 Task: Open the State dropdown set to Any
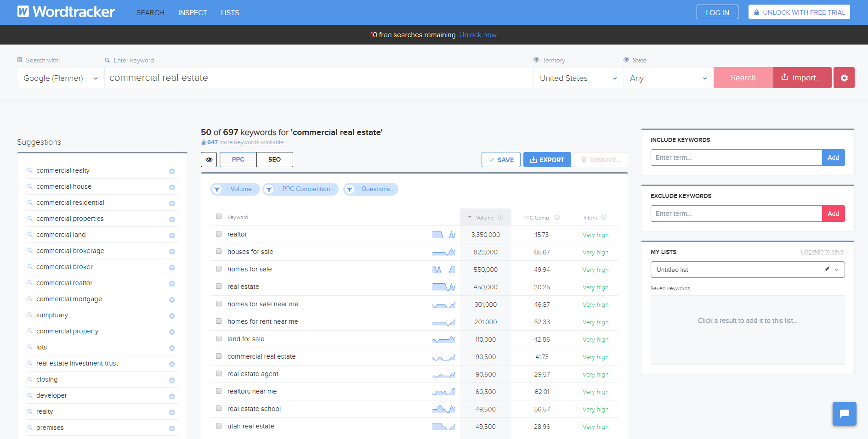point(668,78)
